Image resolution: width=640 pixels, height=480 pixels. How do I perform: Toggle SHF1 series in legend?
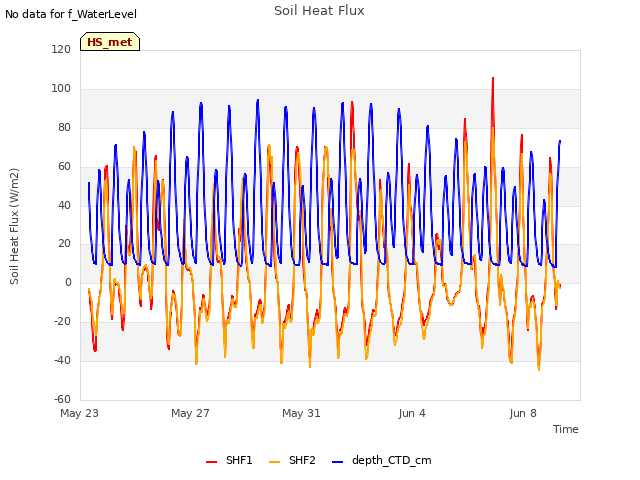point(229,460)
